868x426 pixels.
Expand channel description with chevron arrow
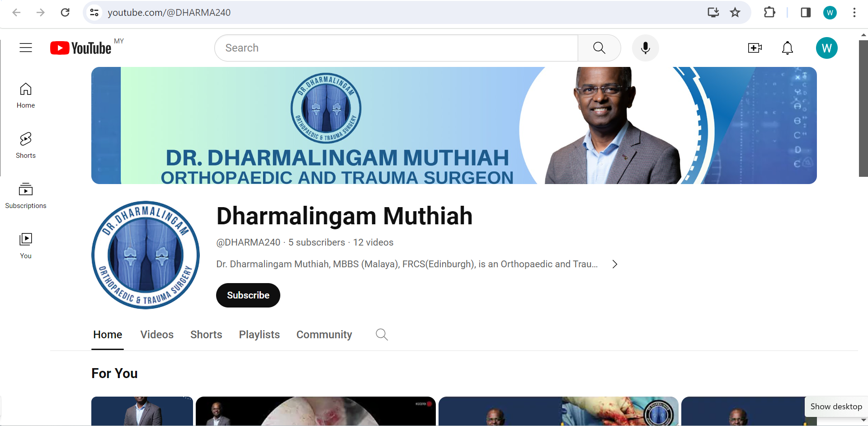[x=615, y=264]
